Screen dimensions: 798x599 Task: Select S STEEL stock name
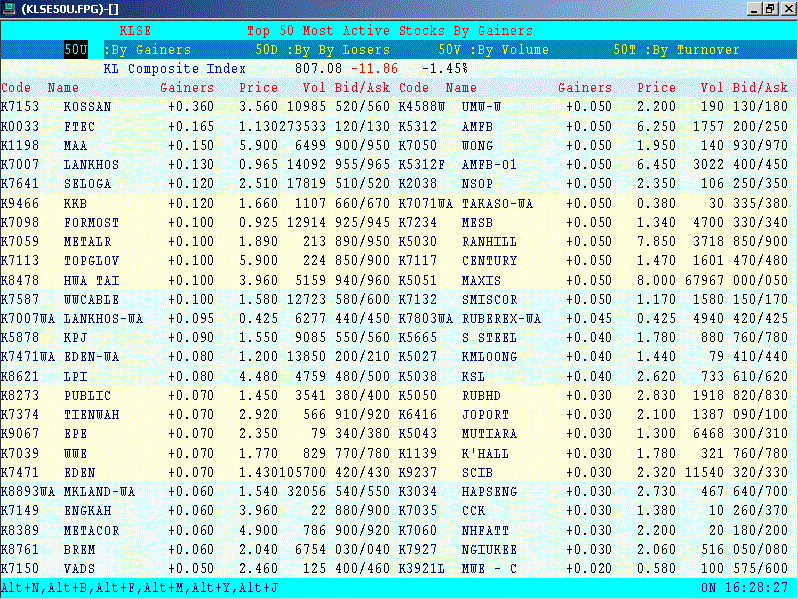(x=489, y=338)
